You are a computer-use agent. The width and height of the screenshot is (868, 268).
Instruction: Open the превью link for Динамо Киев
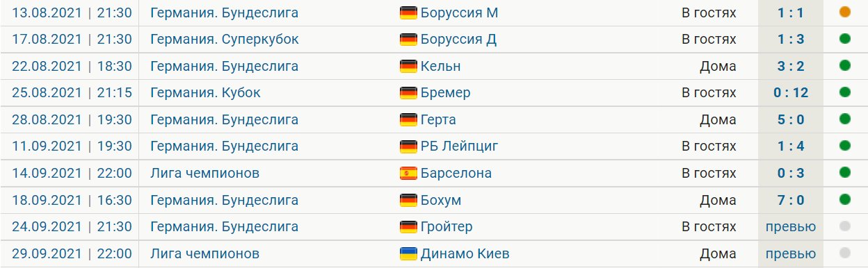tap(791, 254)
